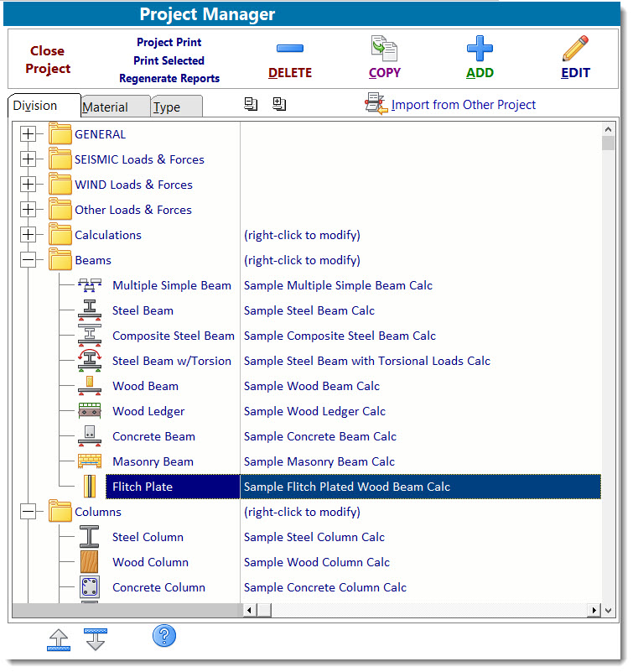Collapse the Beams folder

click(x=29, y=260)
